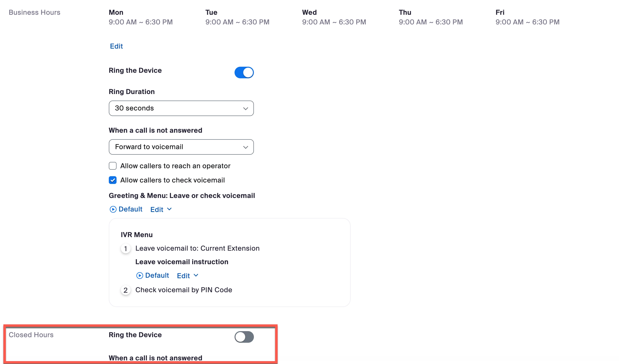Check Allow callers to reach an operator

point(113,166)
